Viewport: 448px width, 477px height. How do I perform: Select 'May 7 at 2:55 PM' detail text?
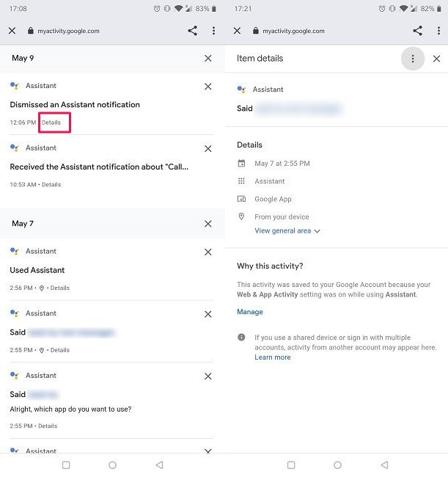click(282, 164)
